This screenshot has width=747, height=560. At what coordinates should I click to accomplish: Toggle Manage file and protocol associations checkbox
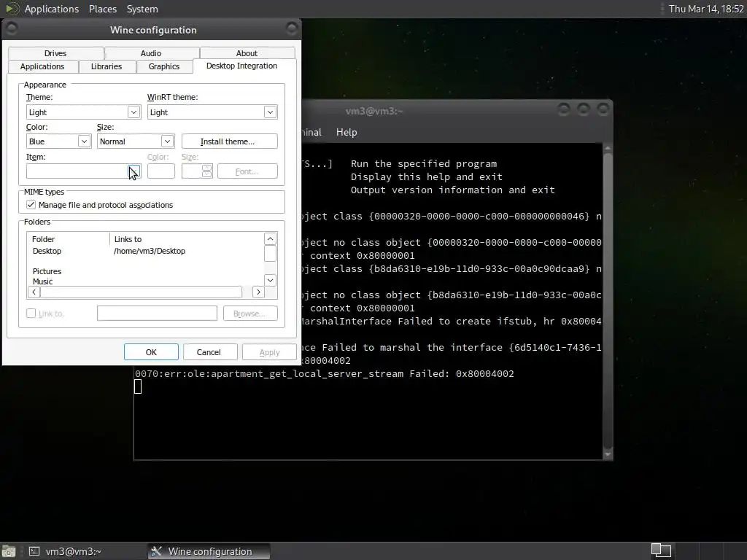(31, 205)
